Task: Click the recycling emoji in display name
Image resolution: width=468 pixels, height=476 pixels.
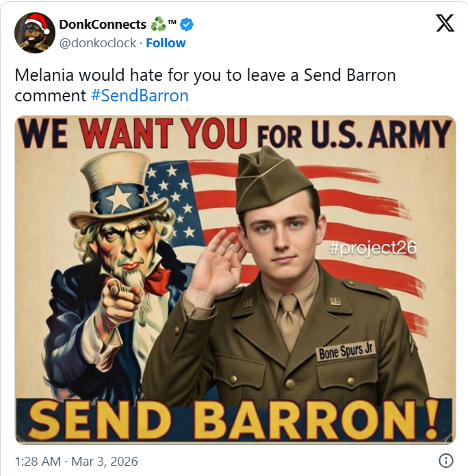Action: 158,24
